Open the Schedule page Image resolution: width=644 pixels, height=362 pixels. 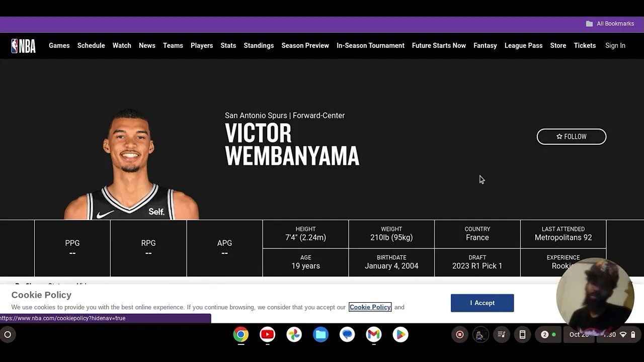(x=91, y=46)
